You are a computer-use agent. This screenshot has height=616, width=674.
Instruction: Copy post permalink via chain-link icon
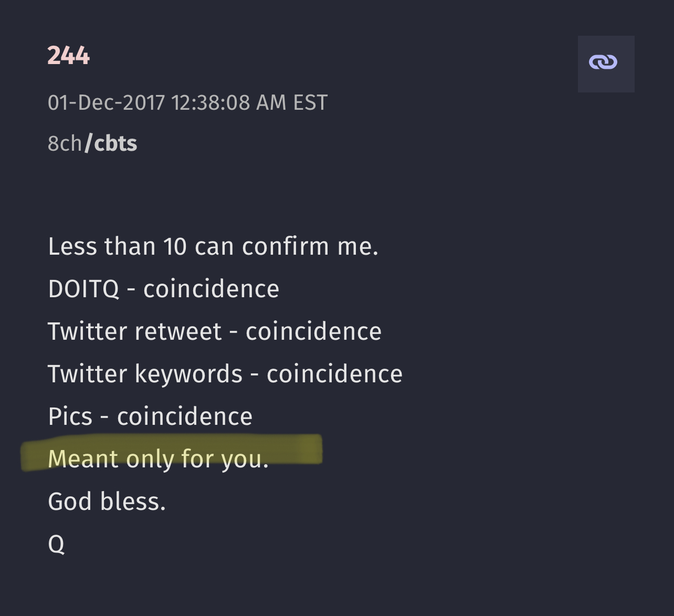click(606, 64)
